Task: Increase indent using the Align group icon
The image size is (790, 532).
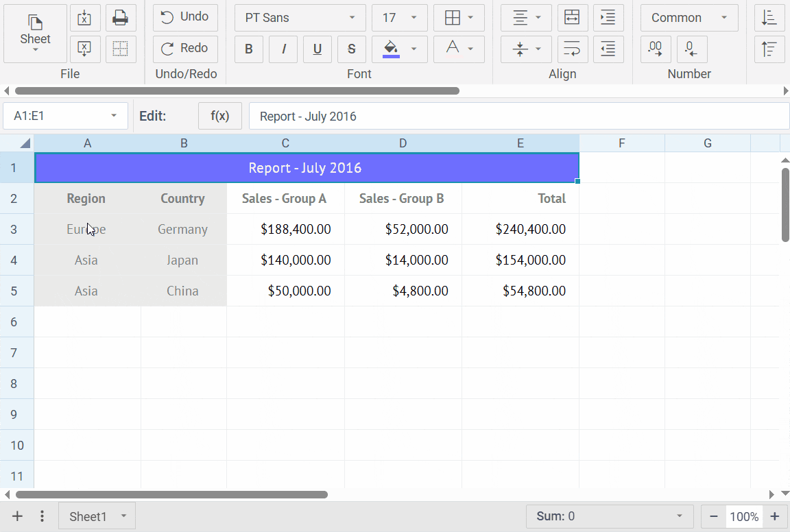Action: click(x=608, y=18)
